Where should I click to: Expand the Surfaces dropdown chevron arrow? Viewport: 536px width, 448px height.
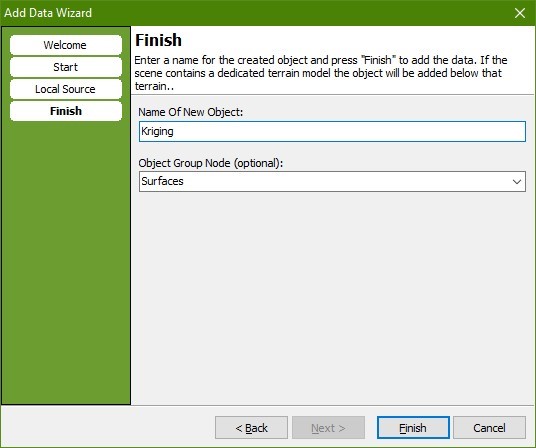517,181
